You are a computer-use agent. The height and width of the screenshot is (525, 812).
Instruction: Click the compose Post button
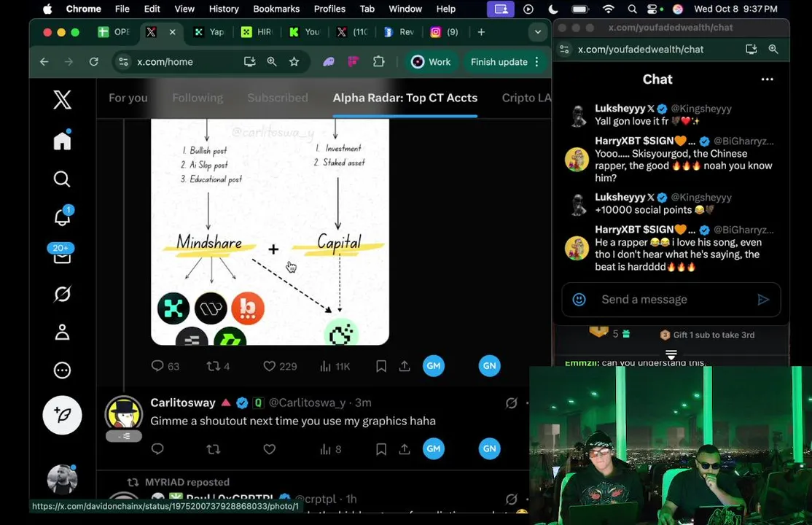(x=62, y=415)
